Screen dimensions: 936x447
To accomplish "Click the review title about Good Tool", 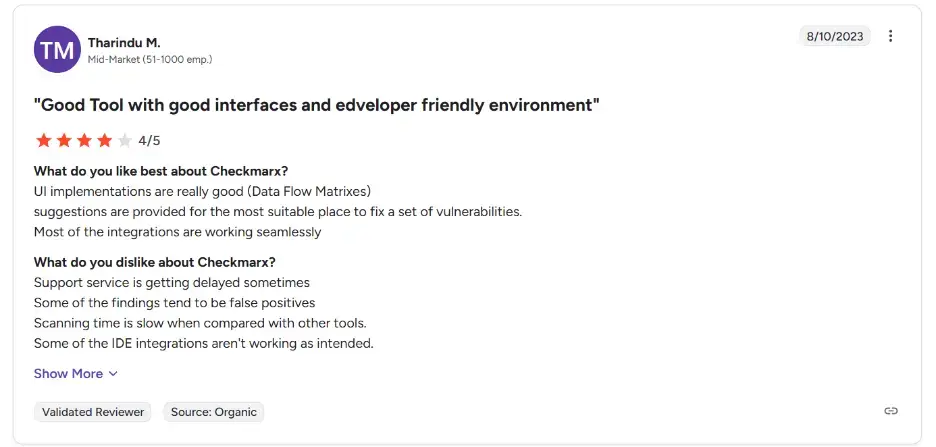I will pyautogui.click(x=316, y=104).
